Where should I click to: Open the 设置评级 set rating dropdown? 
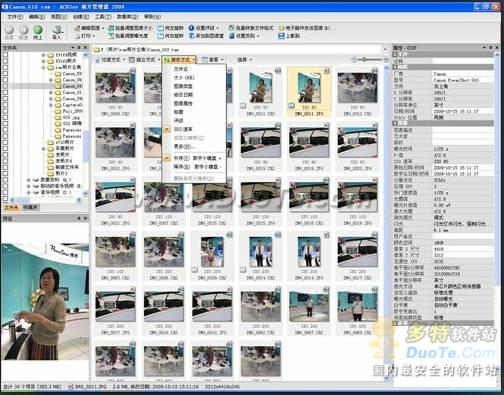204,28
